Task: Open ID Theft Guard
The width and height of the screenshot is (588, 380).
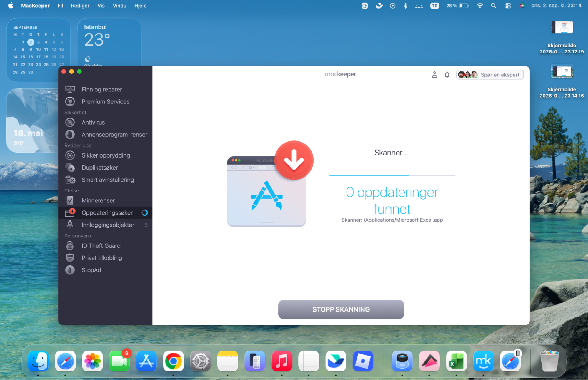Action: (105, 246)
